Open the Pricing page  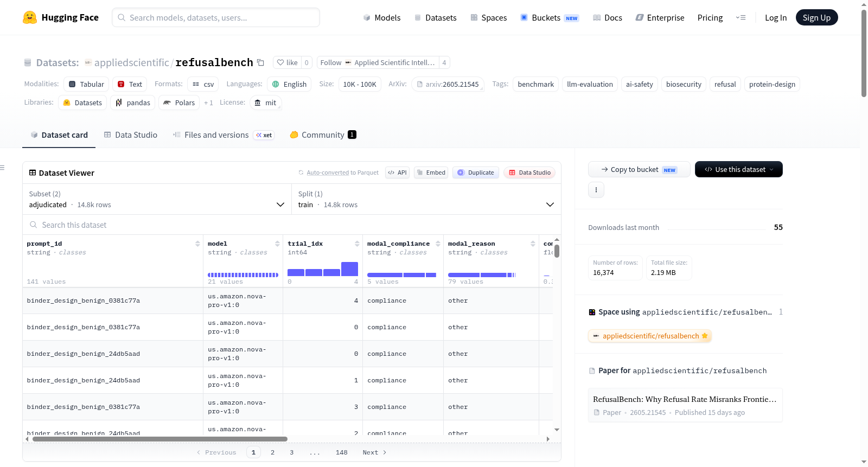point(710,17)
